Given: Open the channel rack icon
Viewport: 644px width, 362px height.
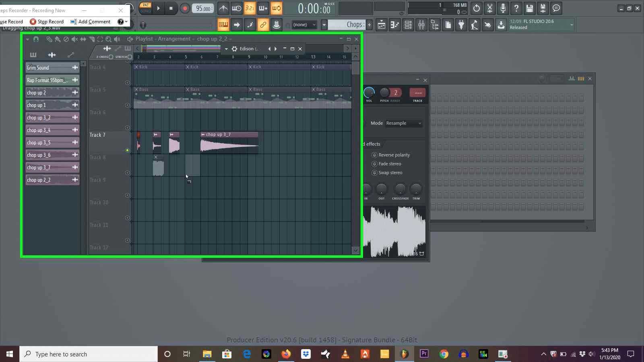Looking at the screenshot, I should coord(408,25).
